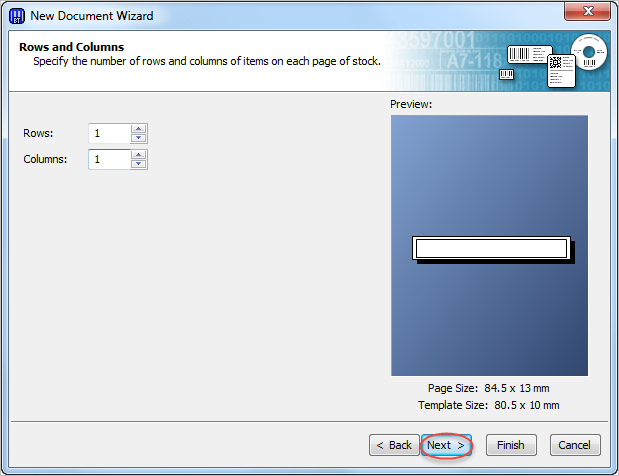Click the CD disc graphic in header
This screenshot has height=476, width=619.
coord(589,52)
